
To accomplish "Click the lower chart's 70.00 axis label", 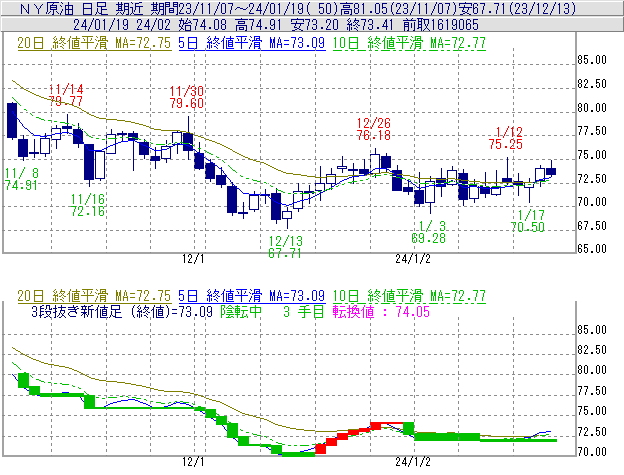I will click(x=592, y=452).
